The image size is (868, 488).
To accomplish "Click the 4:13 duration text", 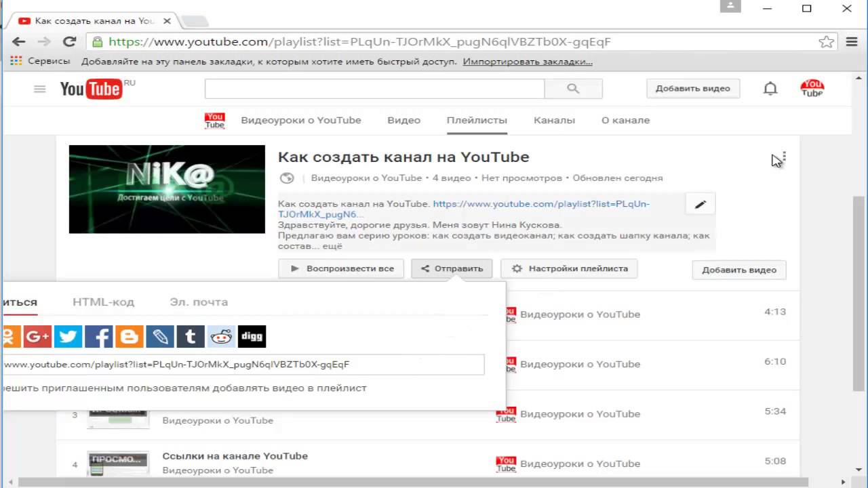I will tap(775, 312).
